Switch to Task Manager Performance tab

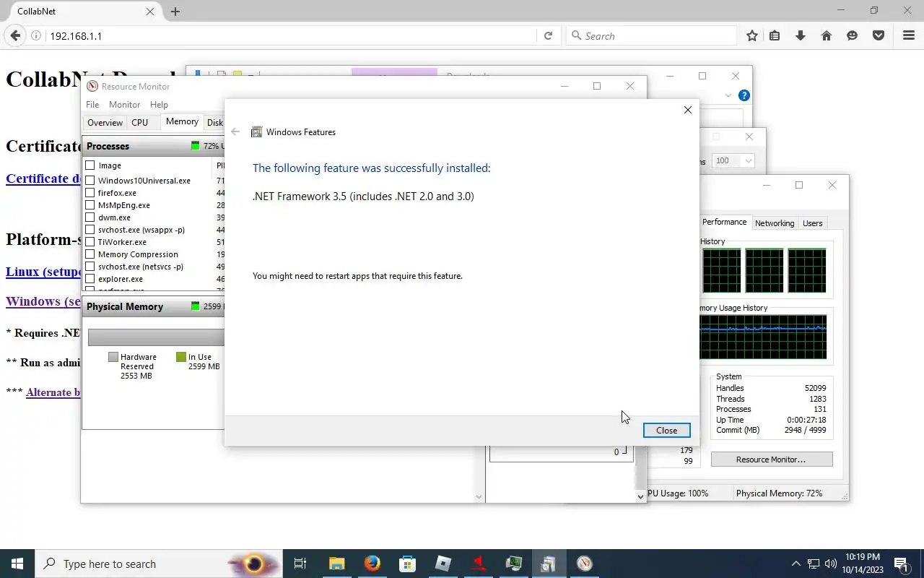pyautogui.click(x=724, y=223)
